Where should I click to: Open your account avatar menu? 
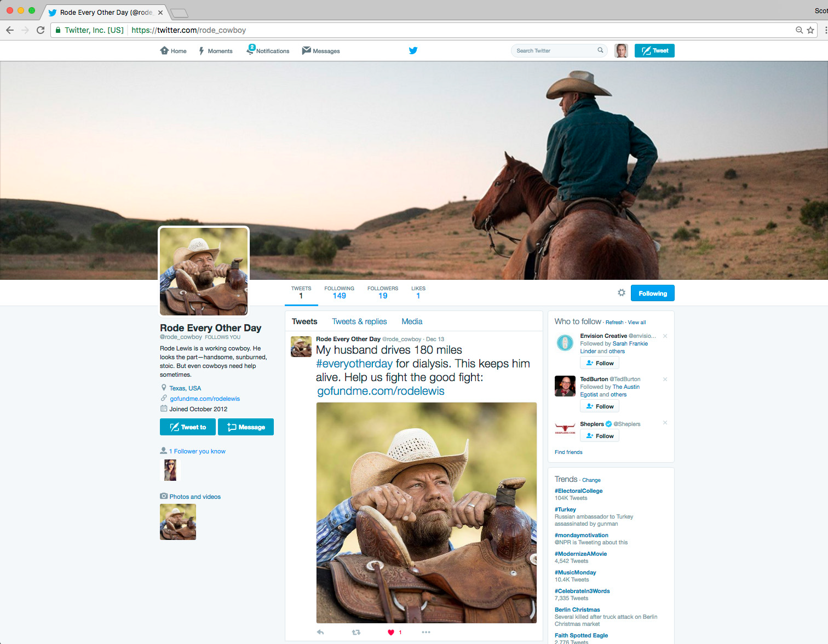[621, 50]
